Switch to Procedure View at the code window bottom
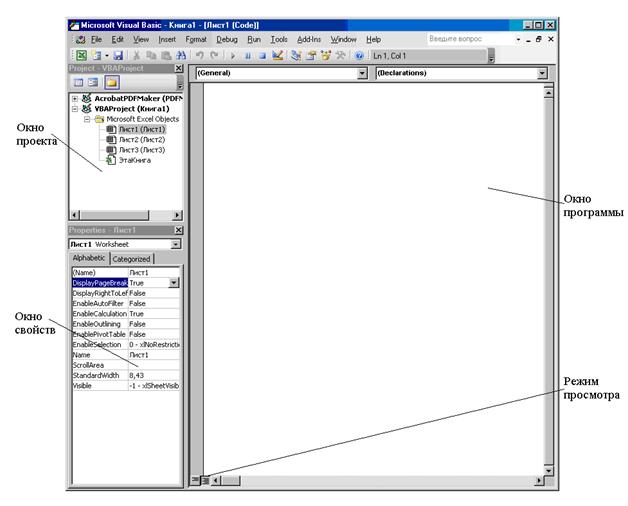The width and height of the screenshot is (628, 506). pyautogui.click(x=195, y=479)
